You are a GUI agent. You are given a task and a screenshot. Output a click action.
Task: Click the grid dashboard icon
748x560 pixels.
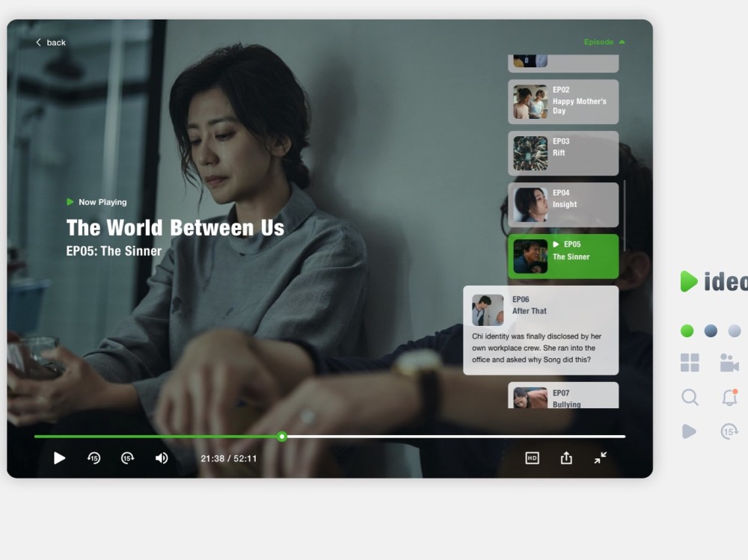tap(690, 363)
